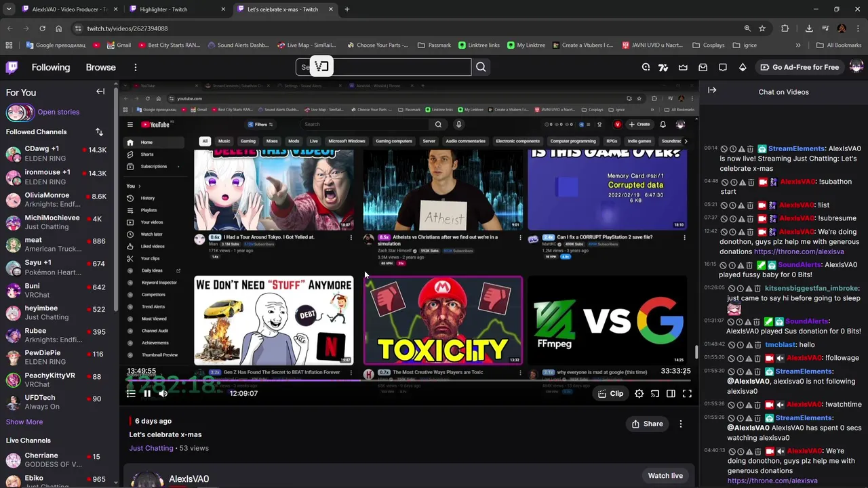The height and width of the screenshot is (488, 868).
Task: Open Chrome downloads icon
Action: pos(809,28)
